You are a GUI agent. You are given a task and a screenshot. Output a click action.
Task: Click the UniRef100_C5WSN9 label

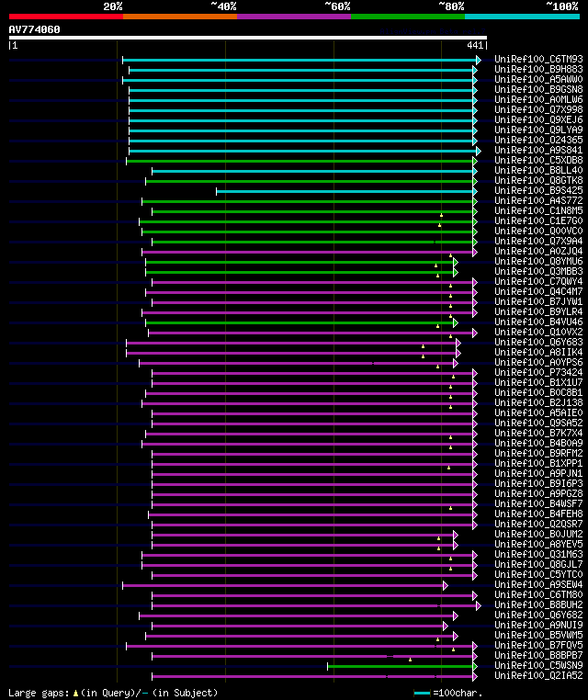[x=538, y=666]
